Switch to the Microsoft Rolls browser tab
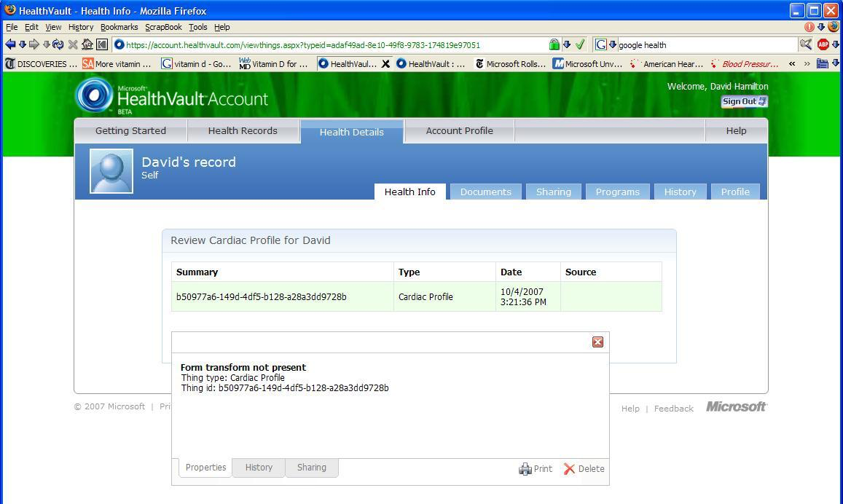Viewport: 843px width, 504px height. click(511, 64)
